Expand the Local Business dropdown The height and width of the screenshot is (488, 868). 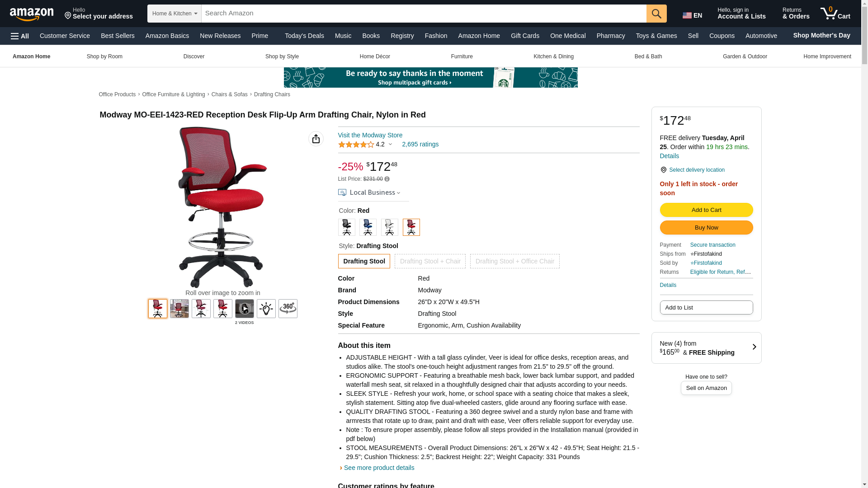pyautogui.click(x=369, y=192)
